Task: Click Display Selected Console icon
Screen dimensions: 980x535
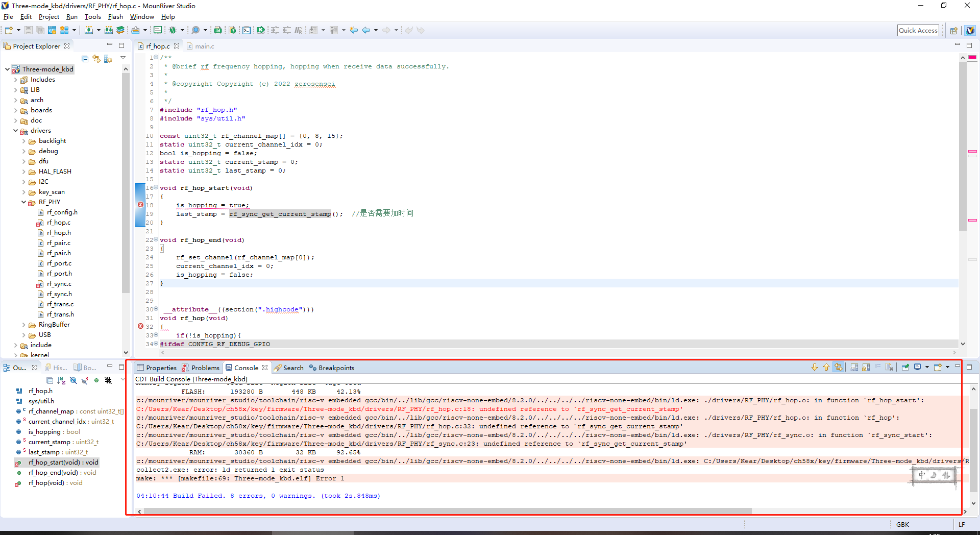Action: pos(918,368)
